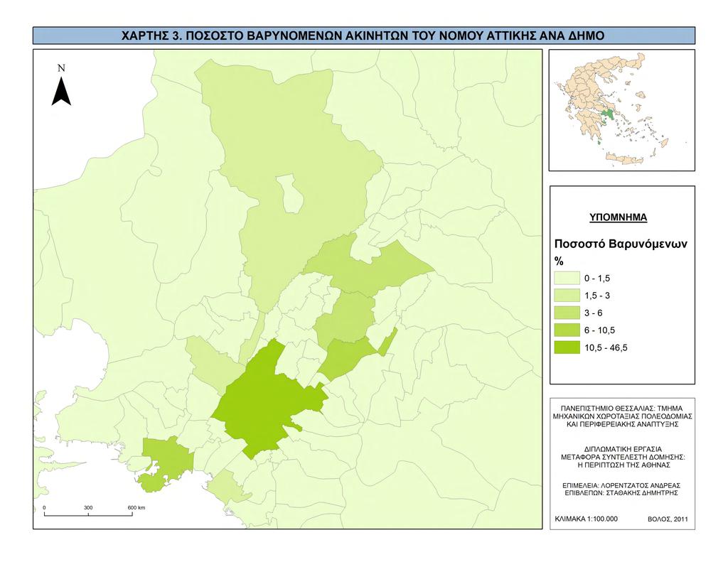The image size is (728, 562).
Task: Click the map title ΧΑΡΤΗΣ 3 banner
Action: tap(363, 36)
